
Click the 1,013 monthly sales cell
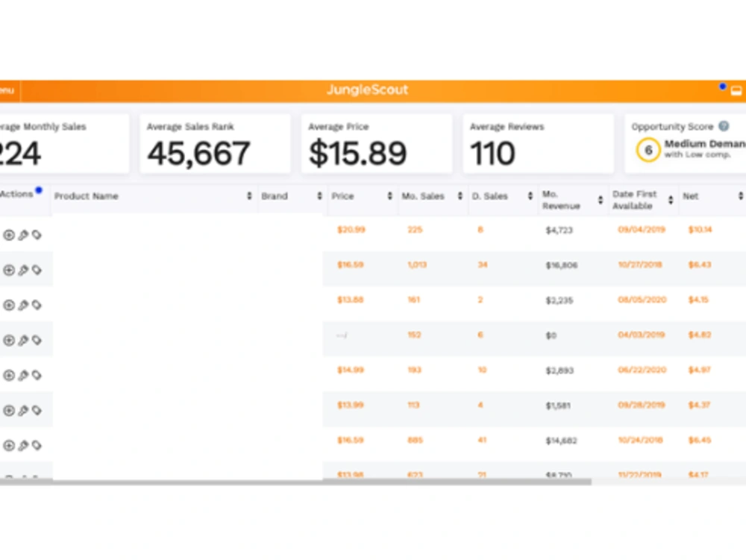pyautogui.click(x=417, y=265)
